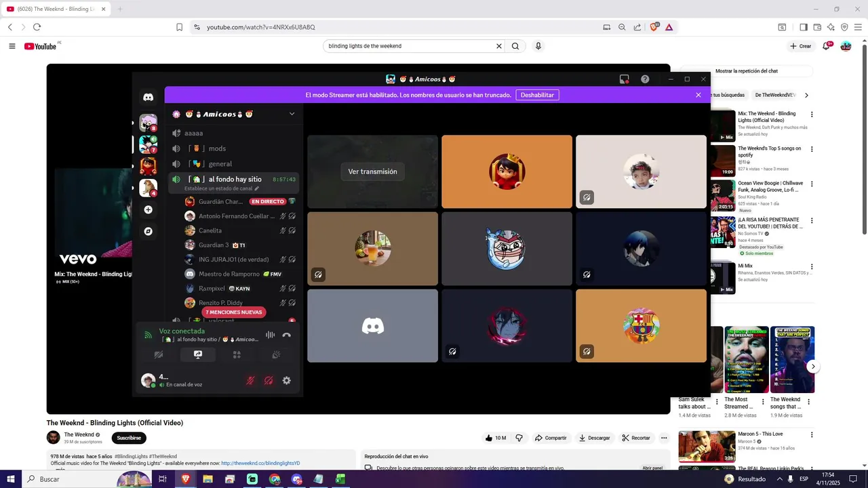Click Recortar button under video

coord(636,438)
